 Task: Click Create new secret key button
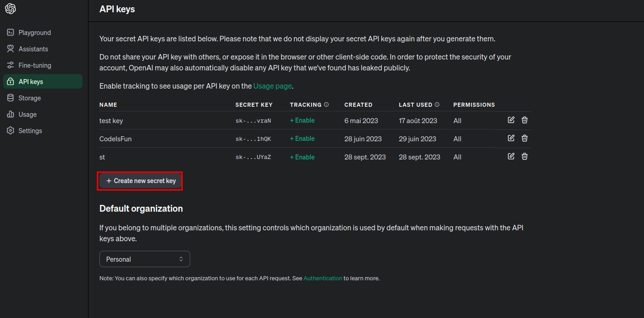coord(141,181)
